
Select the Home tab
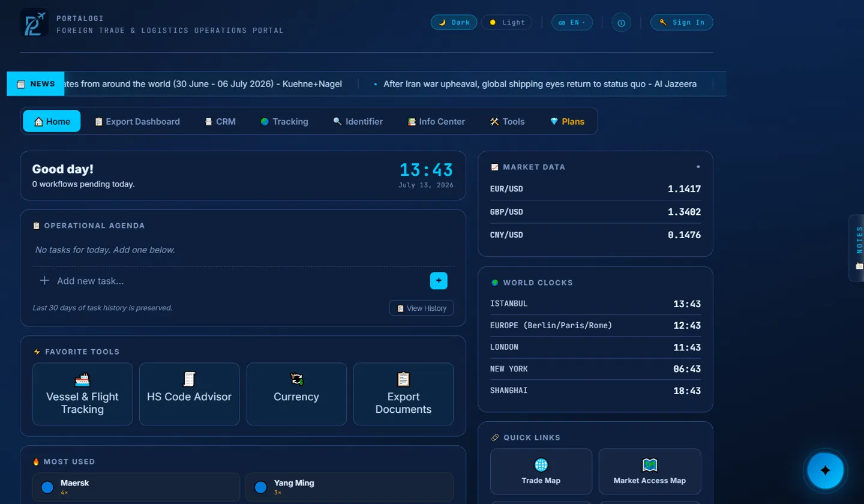52,121
